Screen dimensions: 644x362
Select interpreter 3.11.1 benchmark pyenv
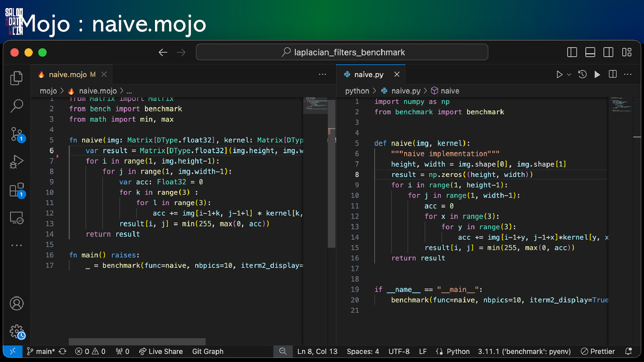[524, 351]
